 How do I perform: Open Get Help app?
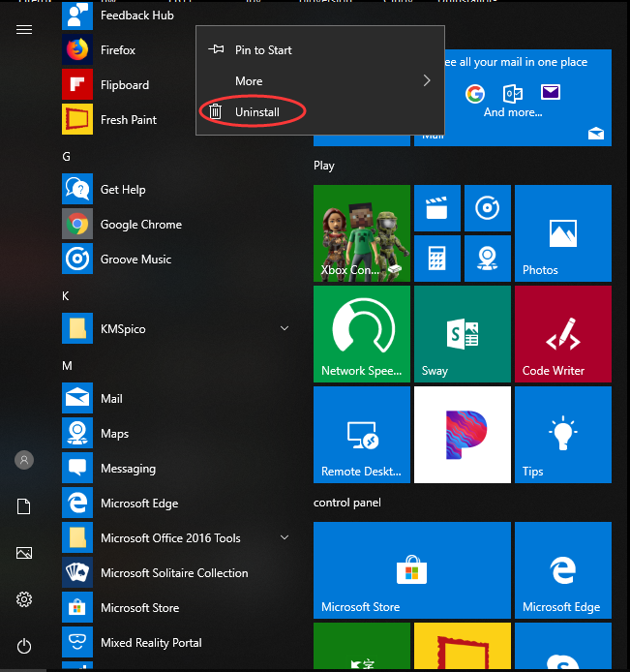tap(175, 189)
